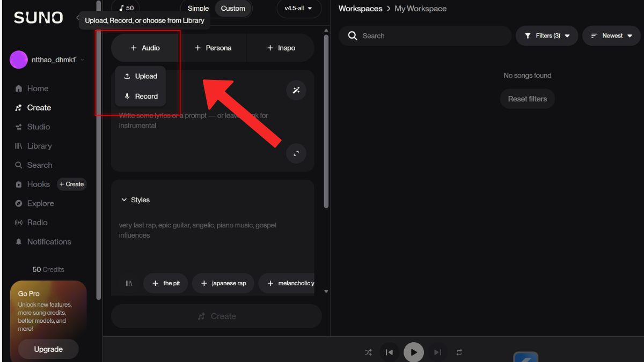Viewport: 644px width, 362px height.
Task: Click the magic wand lyrics generator icon
Action: [x=296, y=90]
